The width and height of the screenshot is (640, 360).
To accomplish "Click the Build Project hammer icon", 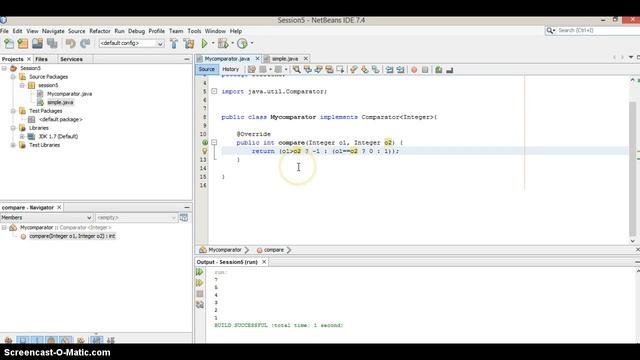I will tap(174, 43).
